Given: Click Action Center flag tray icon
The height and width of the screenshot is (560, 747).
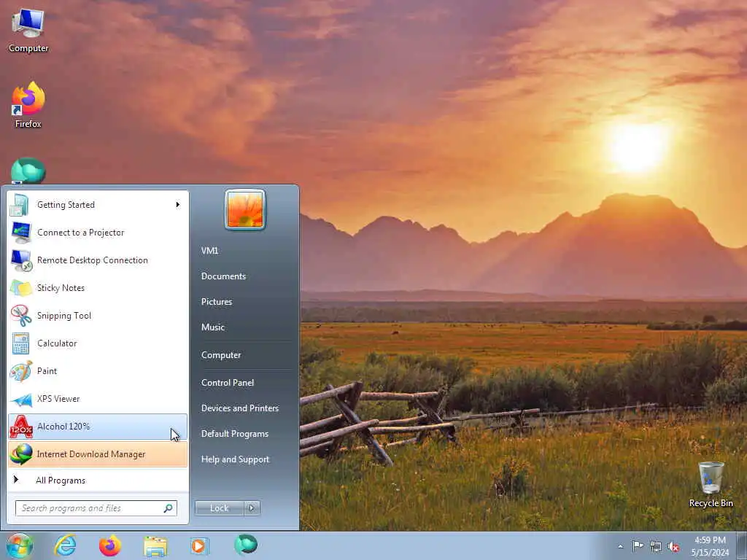Looking at the screenshot, I should (638, 545).
